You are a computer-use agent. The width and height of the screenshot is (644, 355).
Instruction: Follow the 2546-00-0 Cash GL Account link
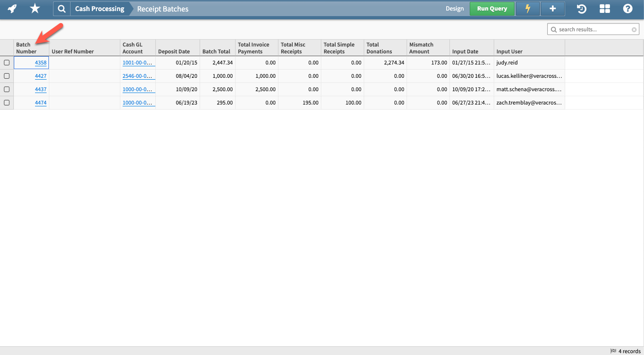pos(138,76)
